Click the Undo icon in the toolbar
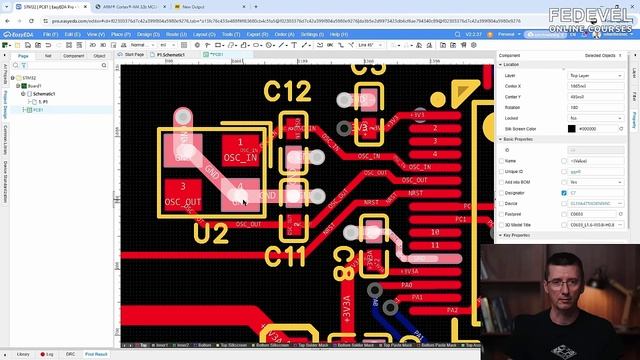640x360 pixels. tap(48, 45)
